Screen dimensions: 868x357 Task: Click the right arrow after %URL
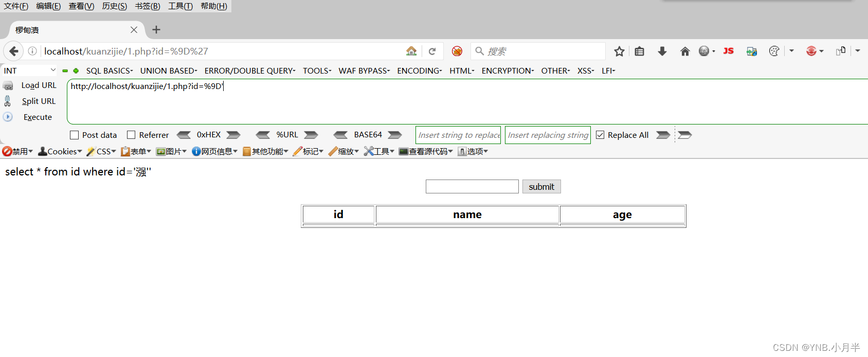(311, 135)
